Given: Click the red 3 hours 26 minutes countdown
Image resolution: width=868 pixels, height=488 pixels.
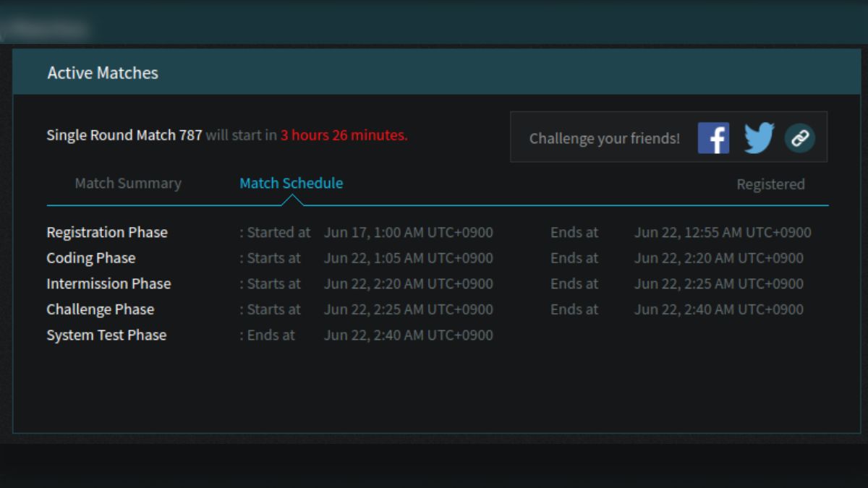Looking at the screenshot, I should tap(344, 135).
